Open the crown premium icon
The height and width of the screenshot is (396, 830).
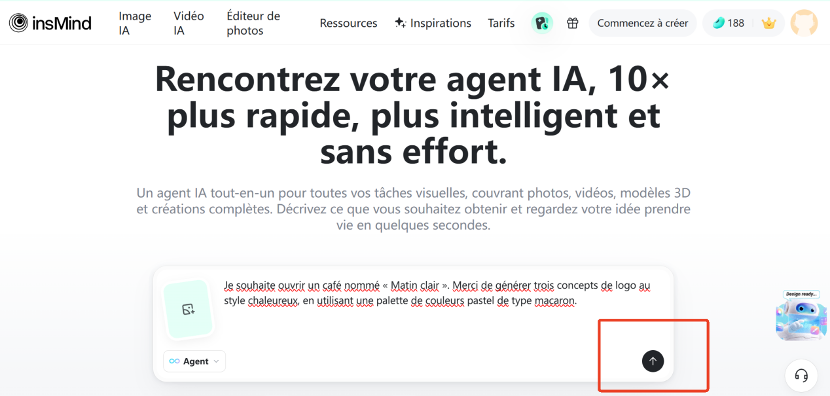pyautogui.click(x=768, y=23)
